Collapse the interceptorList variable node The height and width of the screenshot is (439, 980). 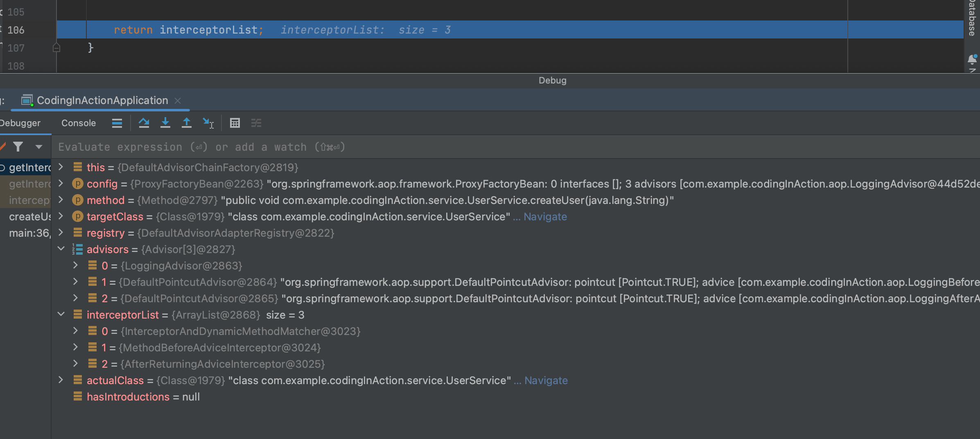click(61, 315)
